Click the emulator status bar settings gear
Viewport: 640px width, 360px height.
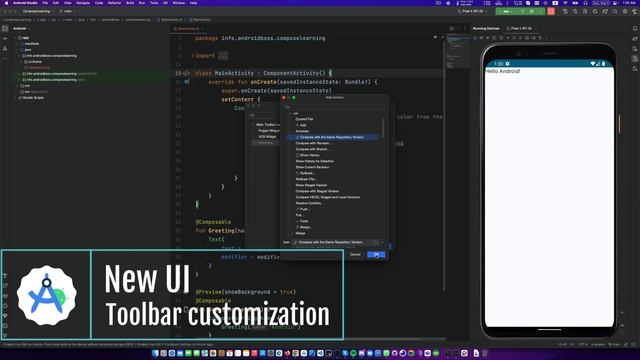click(x=507, y=64)
